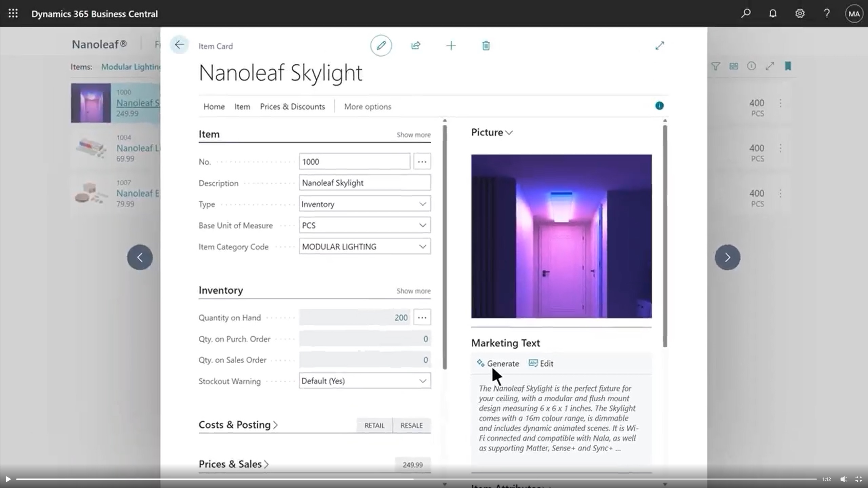868x488 pixels.
Task: Expand the Costs & Posting section
Action: point(238,425)
